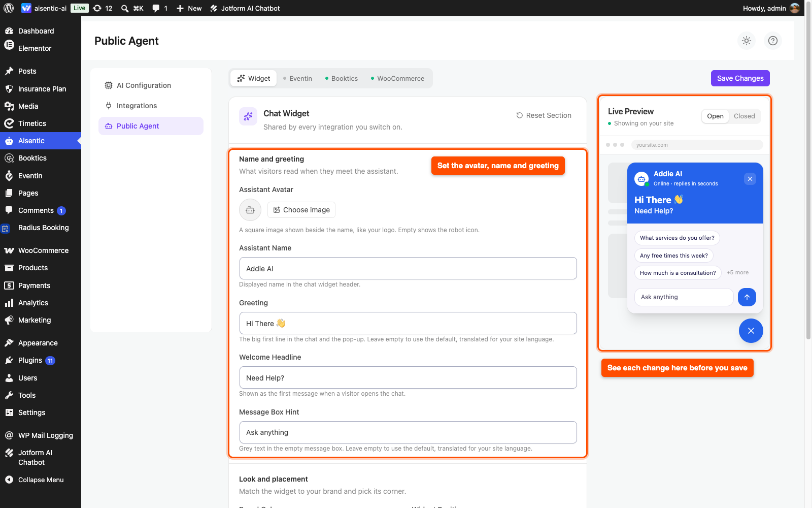Toggle light/dark theme sun icon
Screen dimensions: 812x508
coord(747,41)
